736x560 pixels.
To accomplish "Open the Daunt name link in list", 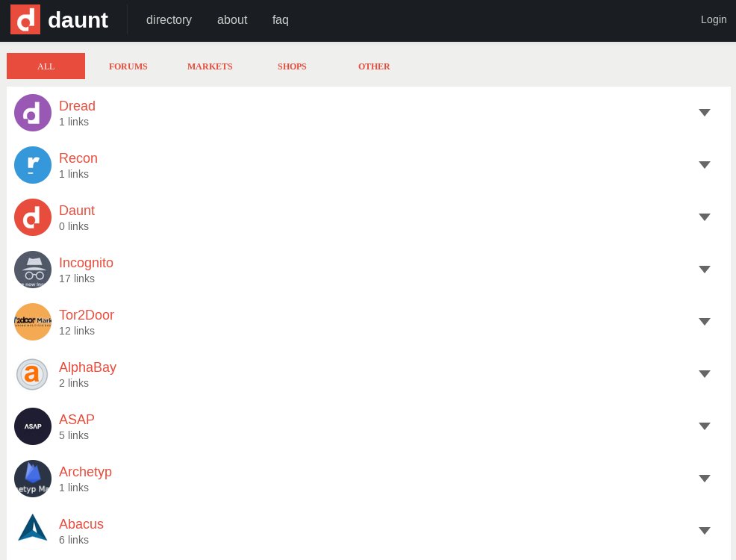I will [x=76, y=211].
